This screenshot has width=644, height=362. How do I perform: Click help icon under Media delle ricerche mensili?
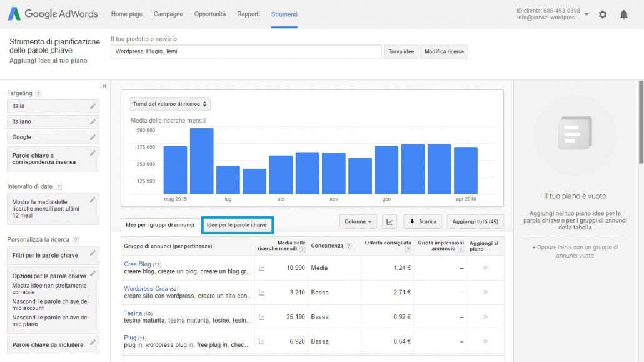click(x=302, y=249)
